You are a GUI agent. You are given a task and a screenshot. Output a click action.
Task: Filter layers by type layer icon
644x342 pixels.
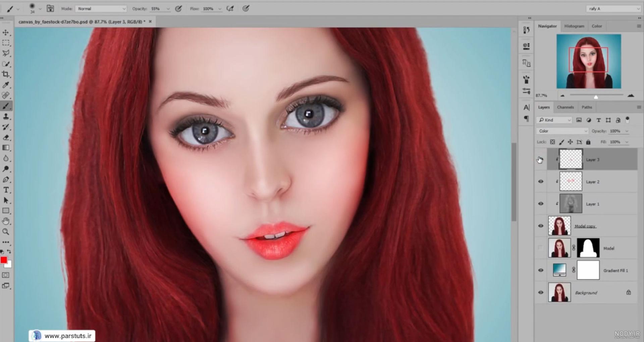pos(598,120)
